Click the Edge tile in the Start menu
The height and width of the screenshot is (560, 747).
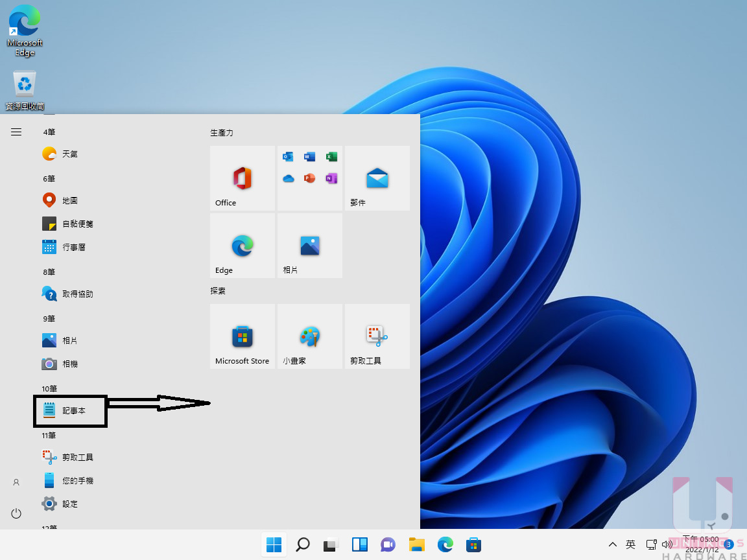tap(243, 246)
